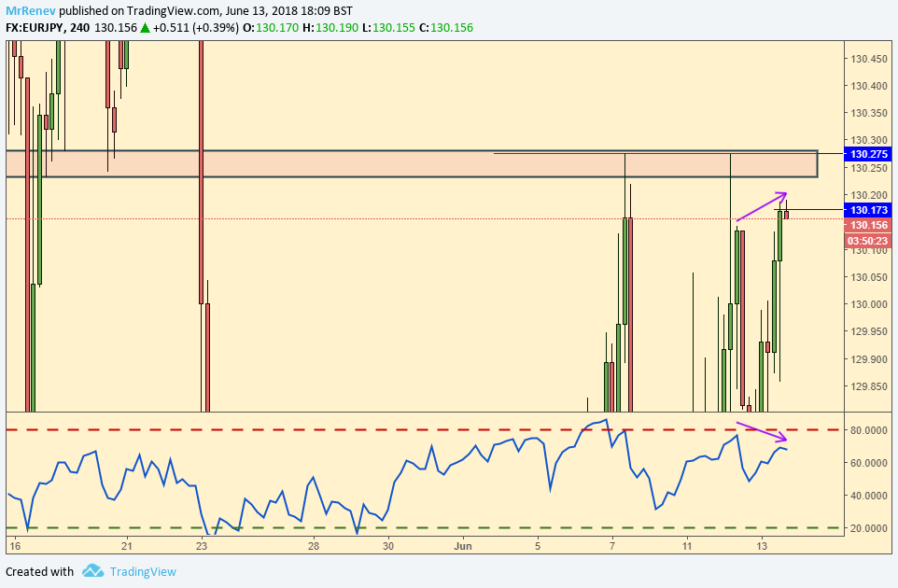The height and width of the screenshot is (588, 898).
Task: Click the O:130.170 open value
Action: 271,27
